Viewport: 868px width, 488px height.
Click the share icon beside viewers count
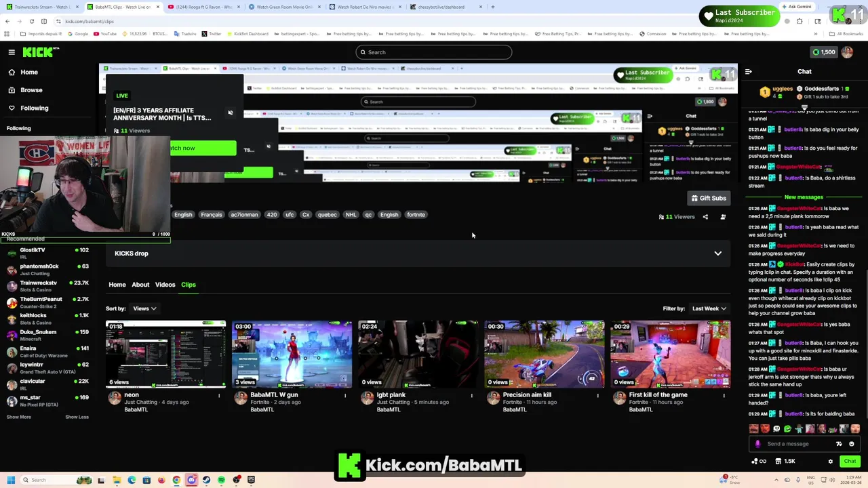(x=705, y=217)
